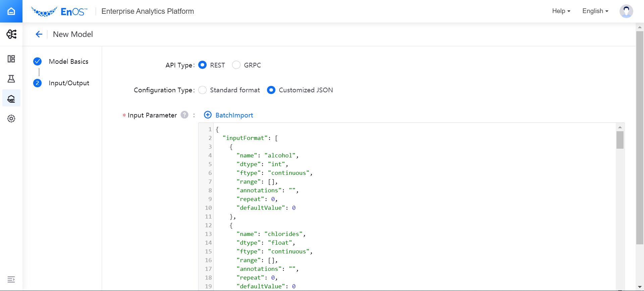Screen dimensions: 644x291
Task: Click the step 2 circle indicator
Action: pyautogui.click(x=38, y=83)
